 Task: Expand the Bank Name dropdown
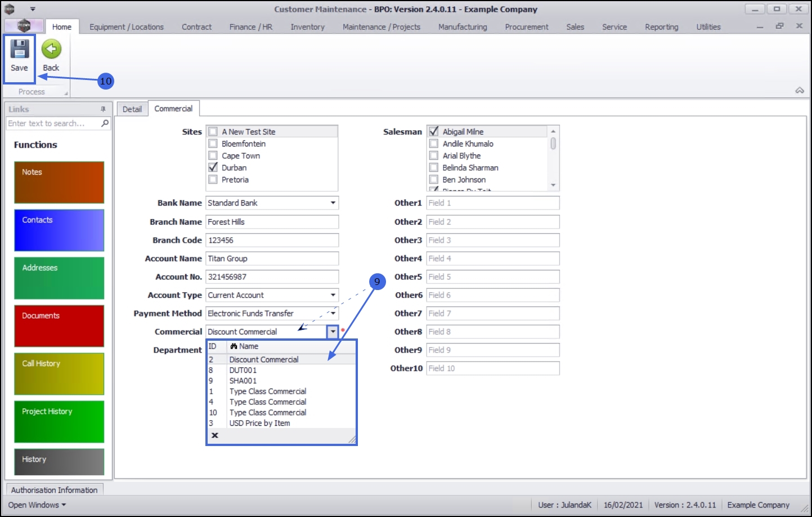coord(333,203)
